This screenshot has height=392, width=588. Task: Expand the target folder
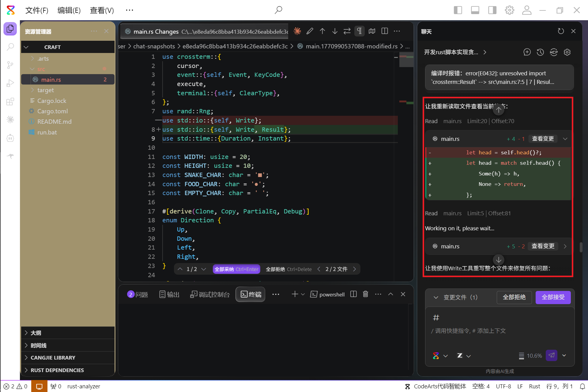(45, 90)
